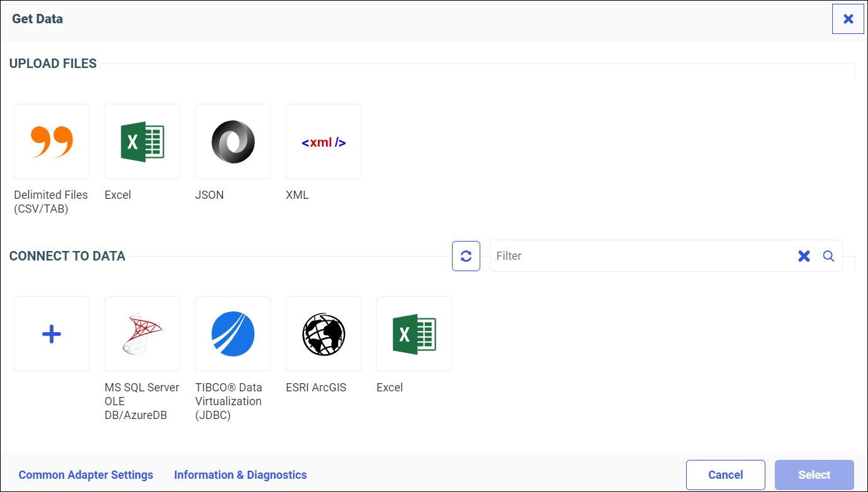
Task: Click the ESRI ArcGIS text label
Action: pos(316,388)
